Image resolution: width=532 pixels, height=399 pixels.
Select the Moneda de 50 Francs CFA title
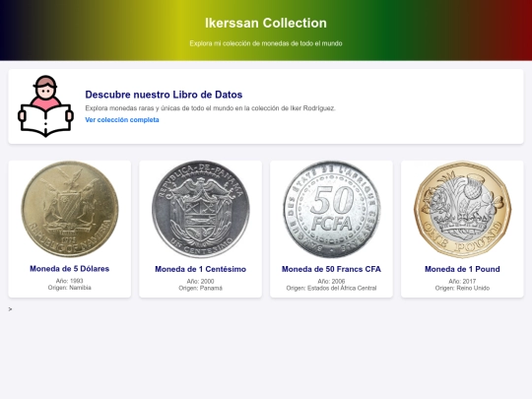click(x=331, y=269)
